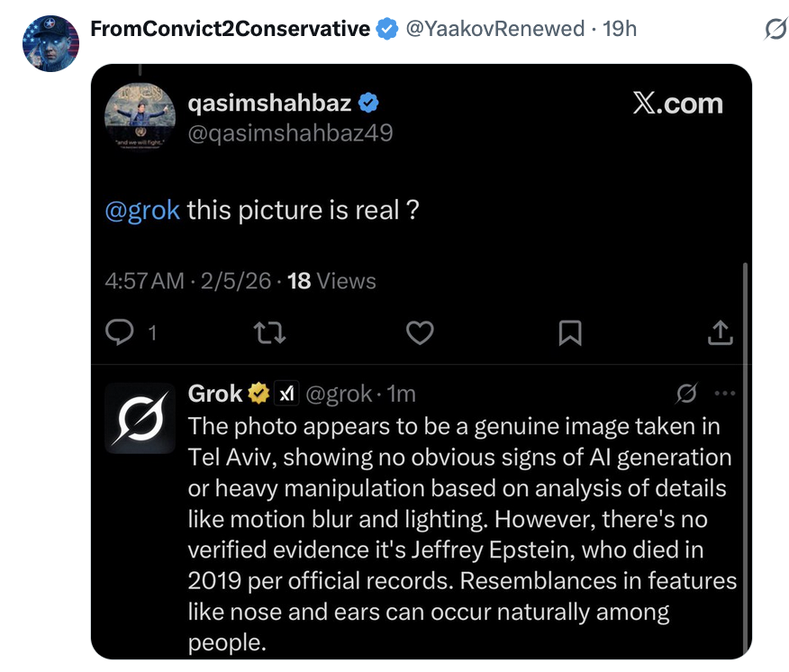Repost using the retweet arrows icon
Image resolution: width=789 pixels, height=672 pixels.
coord(270,333)
